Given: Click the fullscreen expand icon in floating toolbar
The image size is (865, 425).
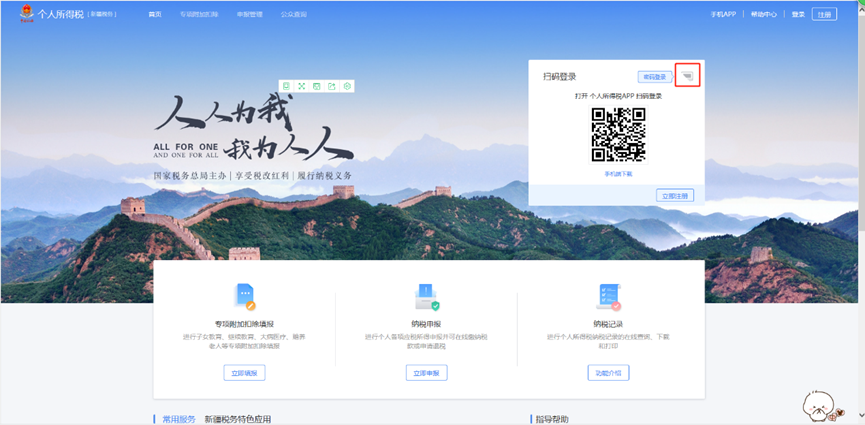Looking at the screenshot, I should pyautogui.click(x=301, y=87).
